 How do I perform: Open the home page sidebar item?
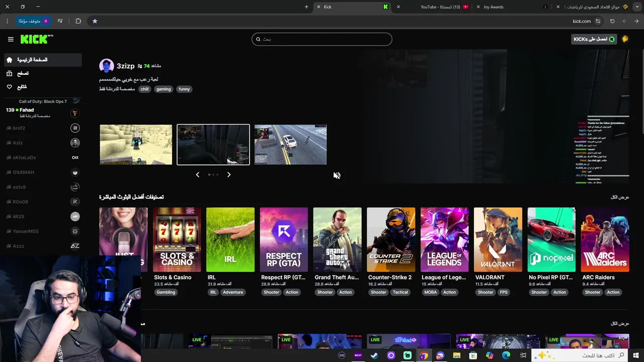click(x=42, y=60)
